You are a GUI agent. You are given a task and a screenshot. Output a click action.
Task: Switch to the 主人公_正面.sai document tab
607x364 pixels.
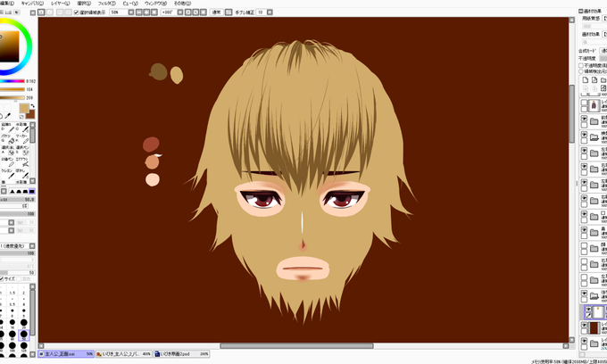[66, 354]
